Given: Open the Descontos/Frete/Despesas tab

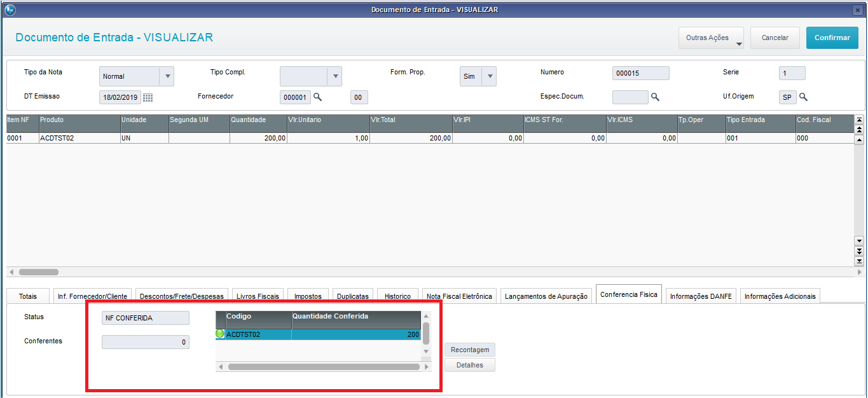Looking at the screenshot, I should point(182,296).
